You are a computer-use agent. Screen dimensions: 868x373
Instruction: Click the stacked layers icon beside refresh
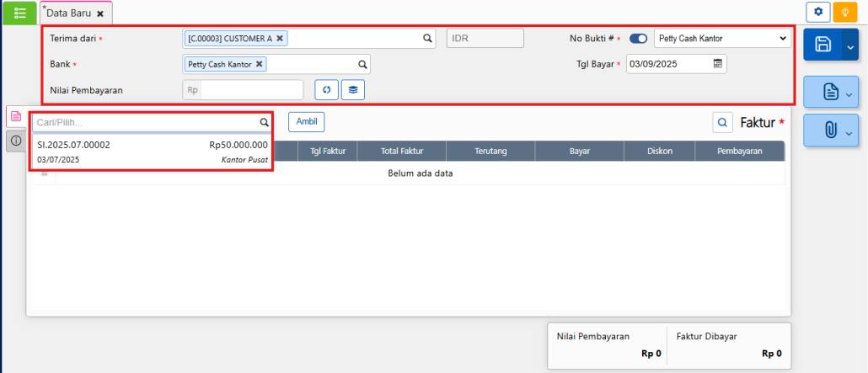(353, 89)
